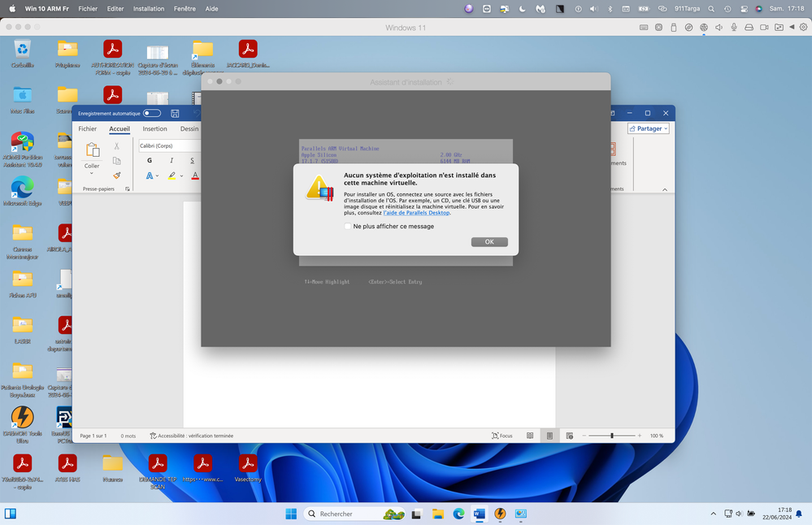Check 'Ne plus afficher ce message' box
Image resolution: width=812 pixels, height=525 pixels.
click(348, 226)
